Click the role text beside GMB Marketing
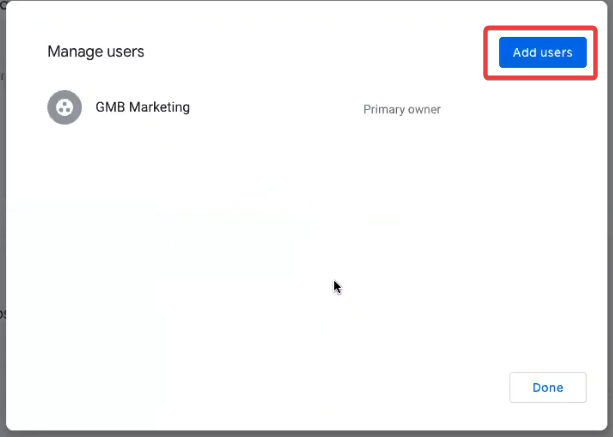Screen dimensions: 613x437 pos(401,109)
